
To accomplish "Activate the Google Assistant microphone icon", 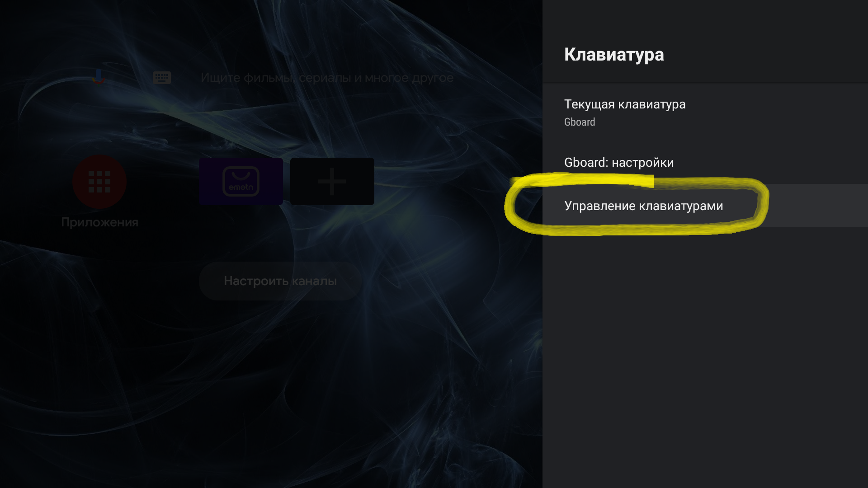I will click(99, 77).
